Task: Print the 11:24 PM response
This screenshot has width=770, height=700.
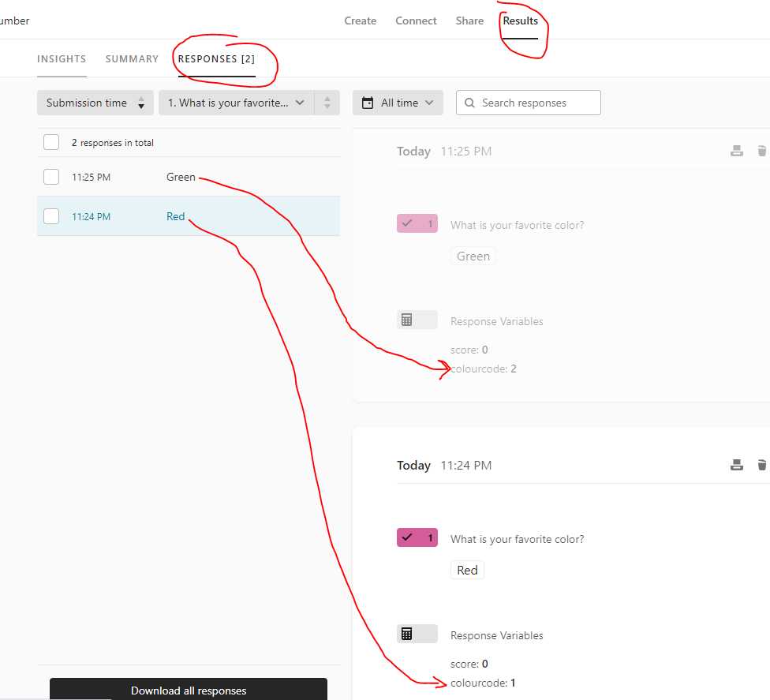Action: (736, 465)
